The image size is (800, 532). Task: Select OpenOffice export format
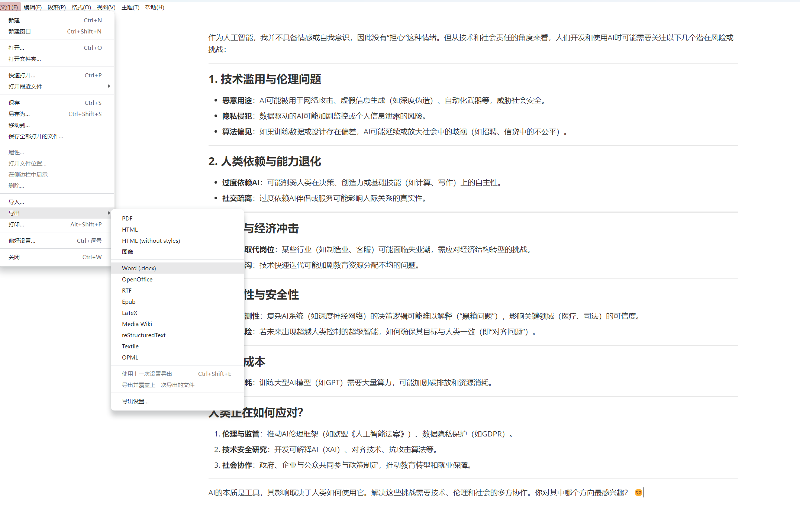tap(137, 279)
